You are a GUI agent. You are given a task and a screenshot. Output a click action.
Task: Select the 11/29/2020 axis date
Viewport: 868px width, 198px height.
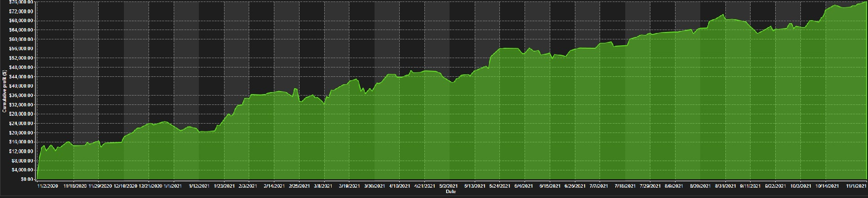(100, 187)
